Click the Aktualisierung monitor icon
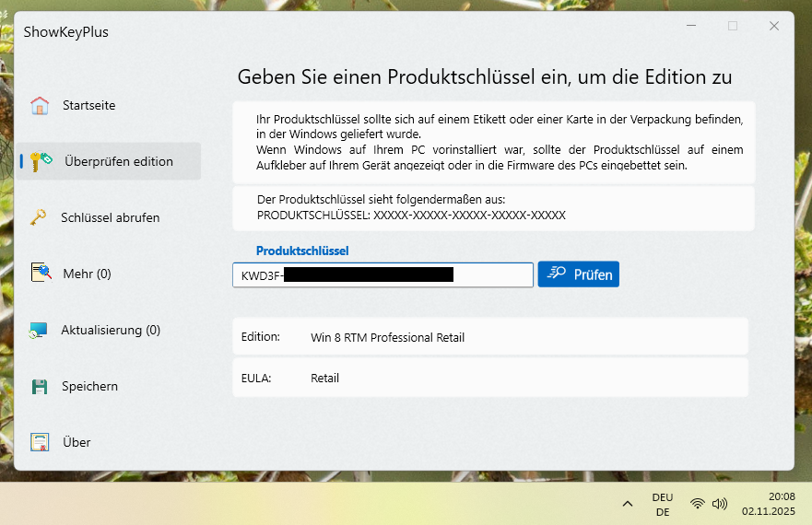Image resolution: width=812 pixels, height=525 pixels. 39,331
